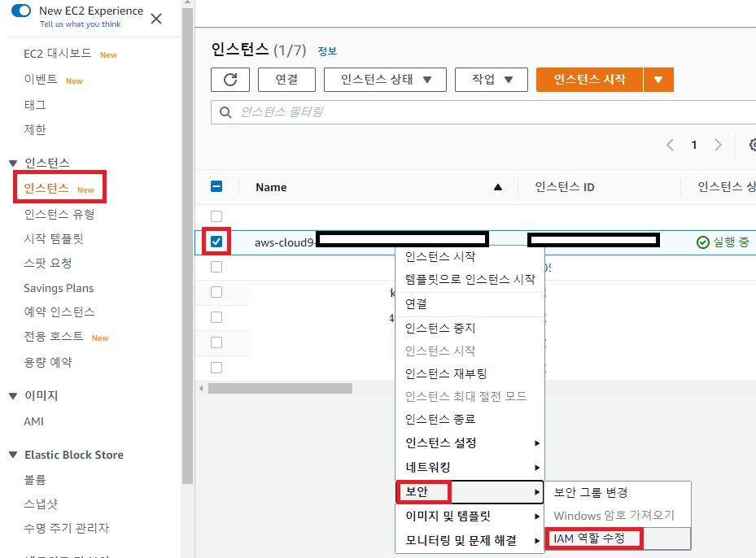Check the first empty row checkbox above aws-cloud9
Image resolution: width=756 pixels, height=558 pixels.
coord(216,216)
